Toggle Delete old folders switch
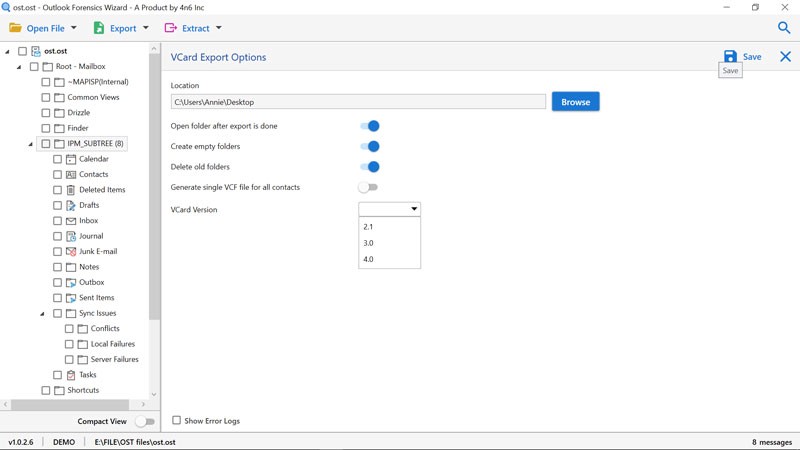This screenshot has width=800, height=450. [x=369, y=167]
